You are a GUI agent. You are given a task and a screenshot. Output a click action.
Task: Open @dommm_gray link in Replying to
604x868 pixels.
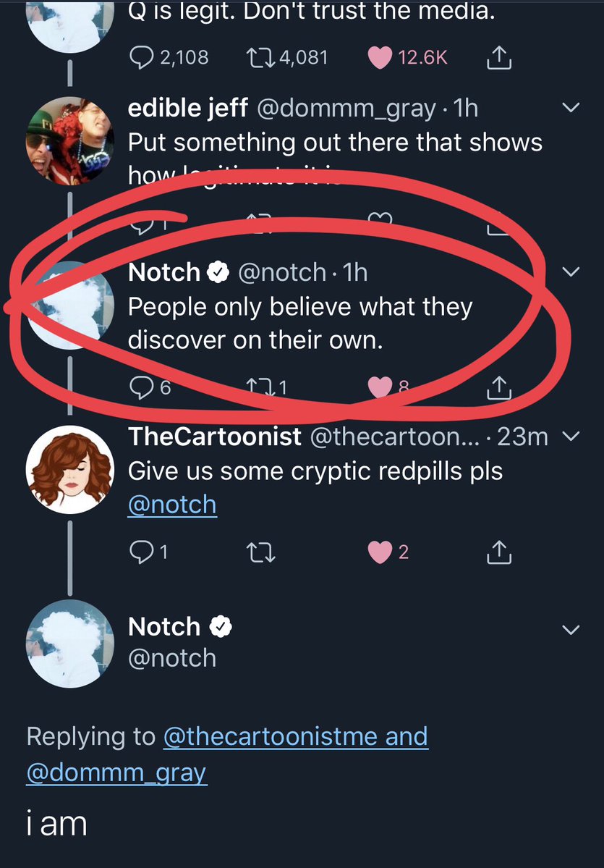pyautogui.click(x=116, y=772)
